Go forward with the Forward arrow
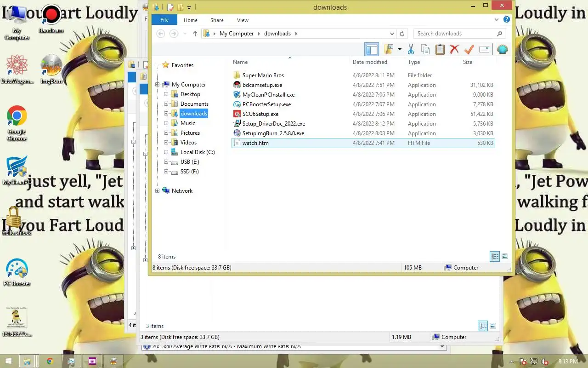588x368 pixels. point(174,34)
